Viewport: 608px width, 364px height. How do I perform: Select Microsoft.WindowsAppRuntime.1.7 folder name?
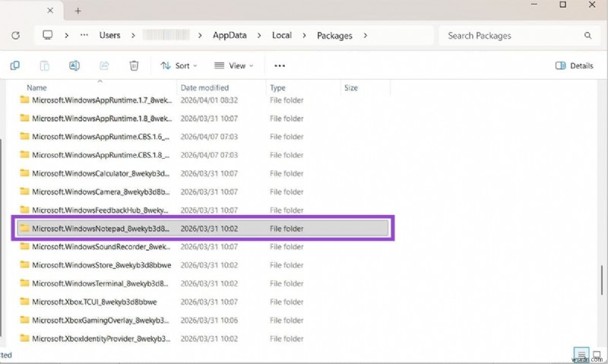102,100
